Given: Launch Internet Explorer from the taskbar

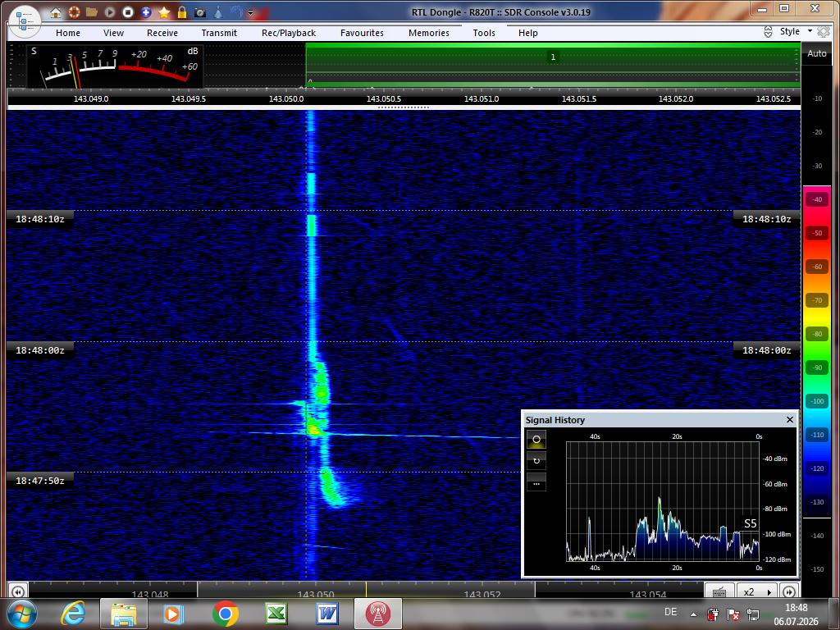Looking at the screenshot, I should click(x=73, y=614).
